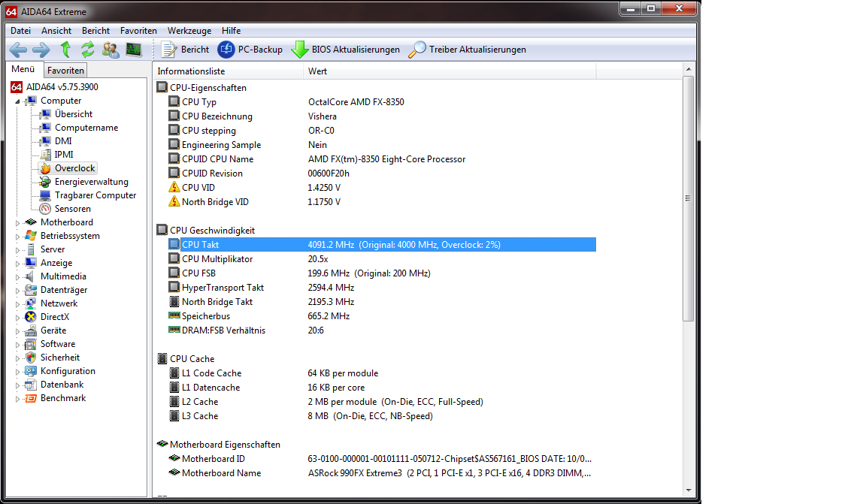Open Treiber Aktualisierungen toolbar item
866x504 pixels.
pos(468,50)
